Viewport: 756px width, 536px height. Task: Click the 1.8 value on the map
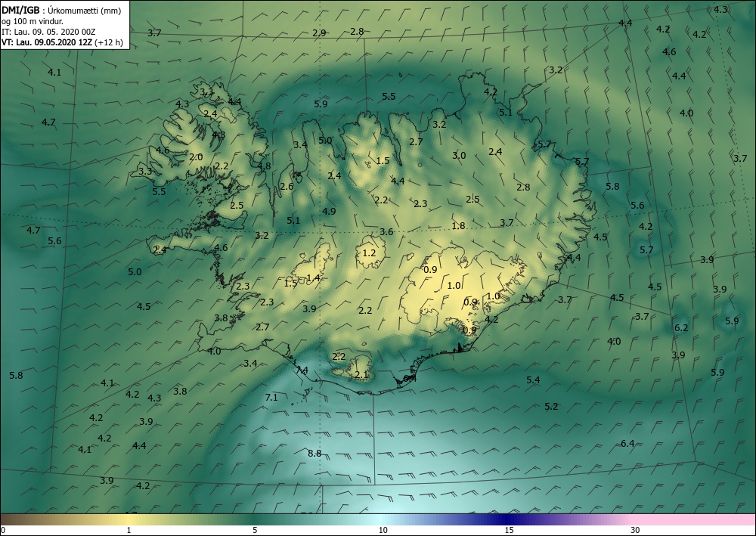pos(459,225)
